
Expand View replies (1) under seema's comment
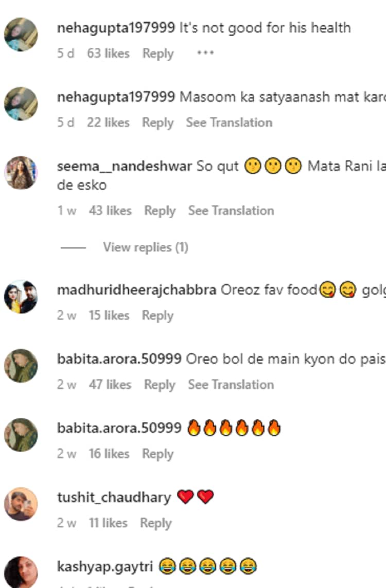tap(146, 247)
